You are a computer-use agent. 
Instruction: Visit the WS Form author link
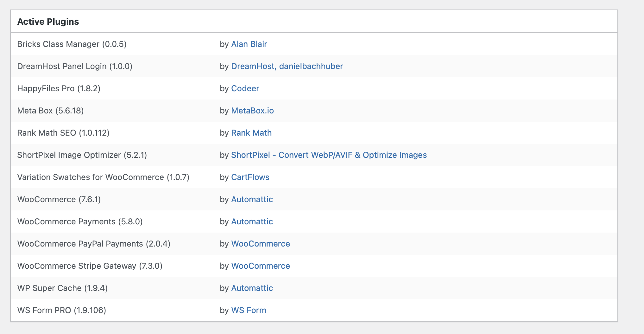tap(249, 310)
